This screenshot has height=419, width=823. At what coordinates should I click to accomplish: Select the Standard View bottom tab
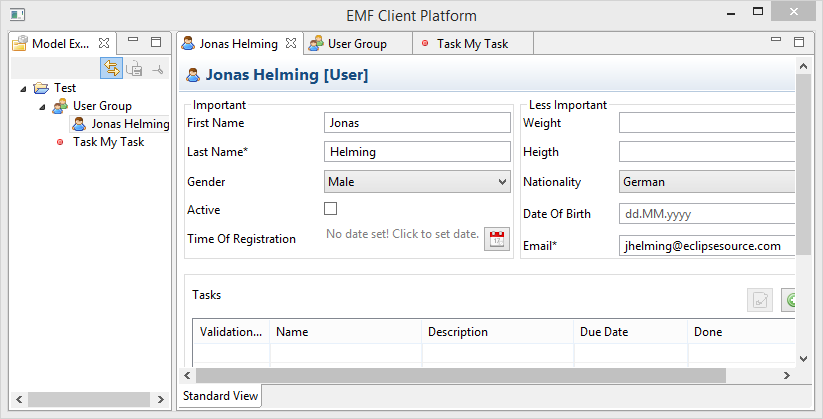[220, 396]
